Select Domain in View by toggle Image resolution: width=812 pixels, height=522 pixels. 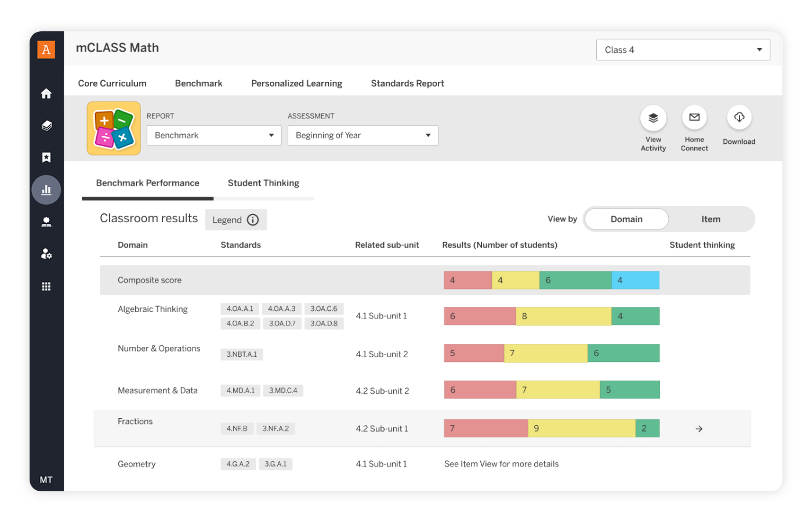point(626,219)
